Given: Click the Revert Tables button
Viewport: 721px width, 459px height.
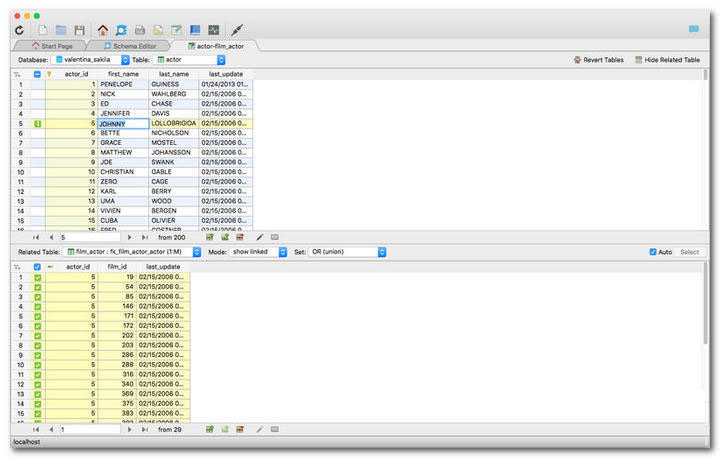Looking at the screenshot, I should (x=599, y=60).
